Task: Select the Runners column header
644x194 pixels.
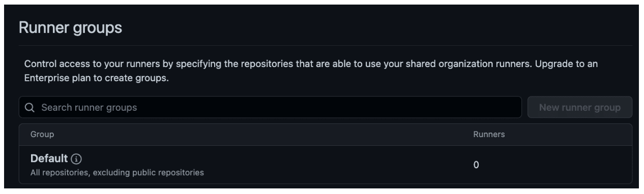Action: 489,135
